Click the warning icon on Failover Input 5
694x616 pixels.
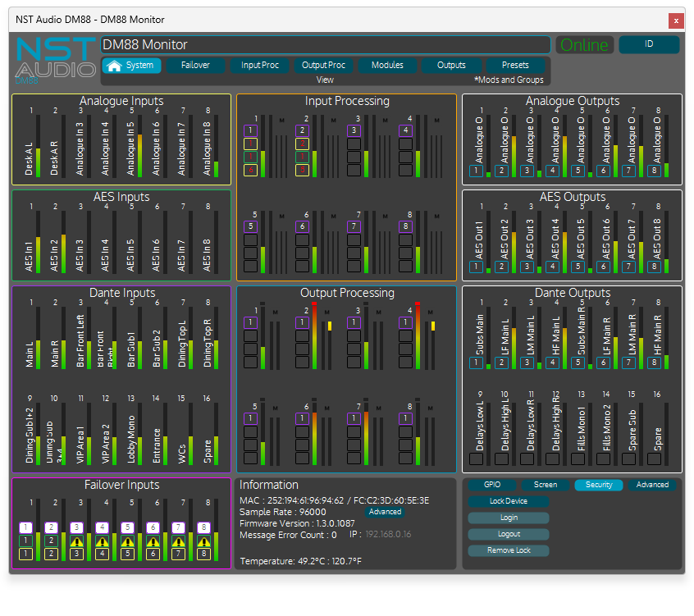pyautogui.click(x=127, y=541)
